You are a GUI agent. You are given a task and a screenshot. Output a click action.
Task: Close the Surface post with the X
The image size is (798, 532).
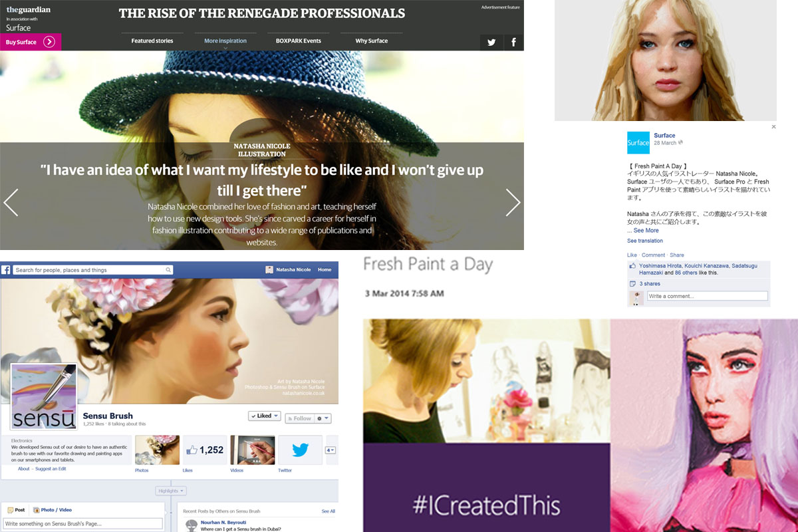point(773,126)
